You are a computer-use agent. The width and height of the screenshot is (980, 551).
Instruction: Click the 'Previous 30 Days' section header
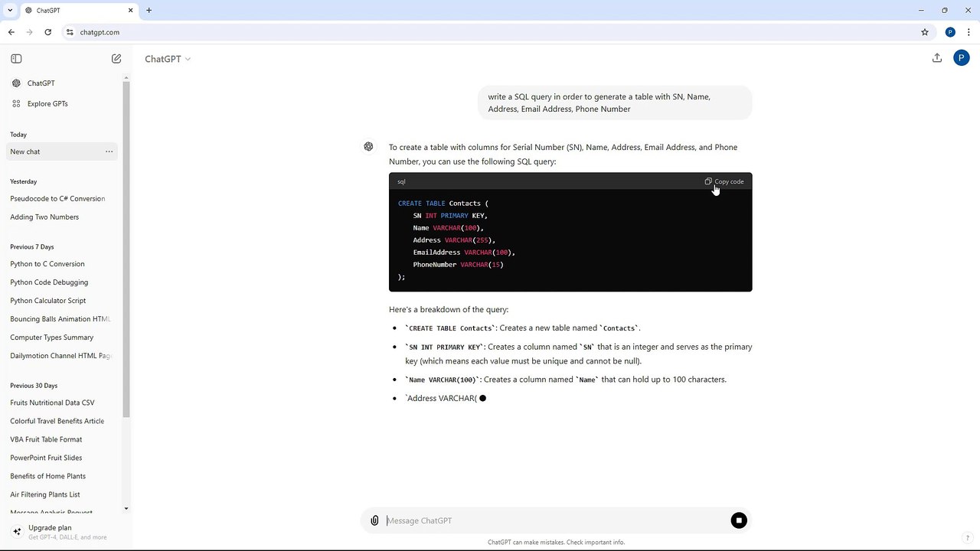(x=34, y=386)
